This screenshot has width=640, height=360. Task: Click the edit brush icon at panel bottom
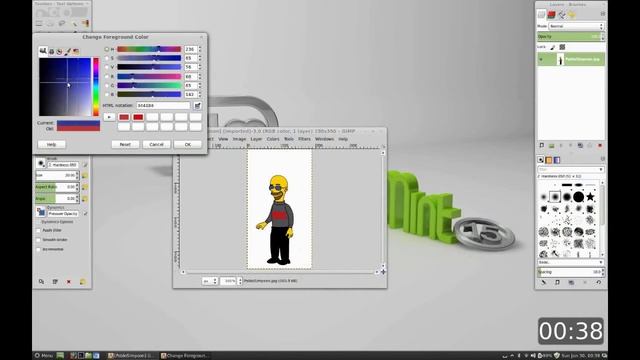(x=544, y=282)
